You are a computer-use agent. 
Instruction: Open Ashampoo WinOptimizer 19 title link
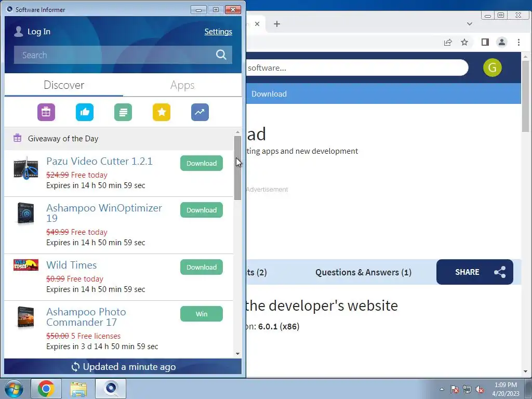click(104, 212)
